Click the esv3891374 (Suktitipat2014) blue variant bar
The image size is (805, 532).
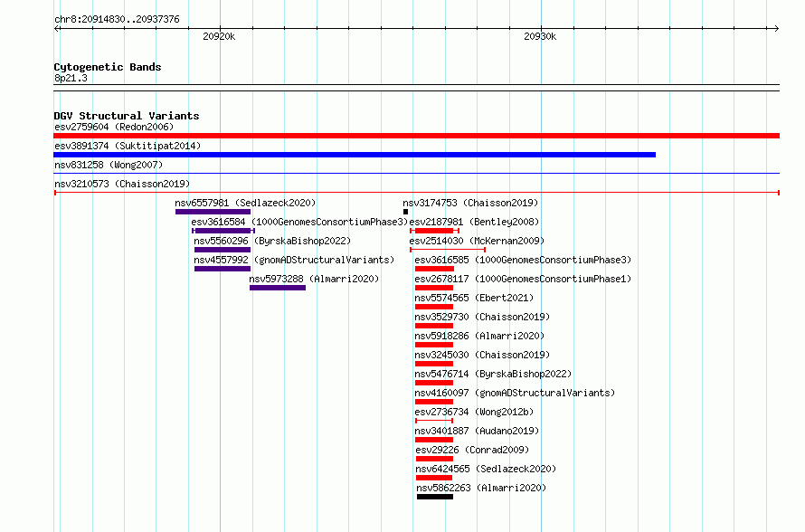(x=355, y=155)
